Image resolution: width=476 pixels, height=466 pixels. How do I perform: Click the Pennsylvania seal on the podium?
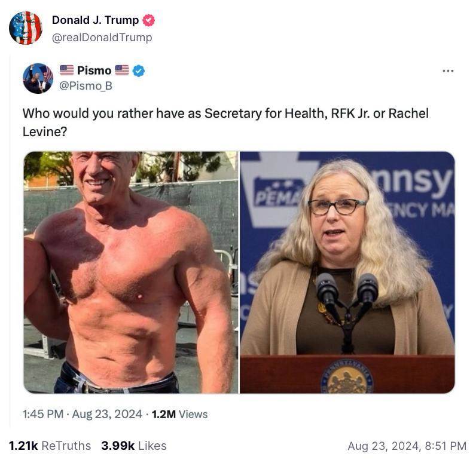347,376
